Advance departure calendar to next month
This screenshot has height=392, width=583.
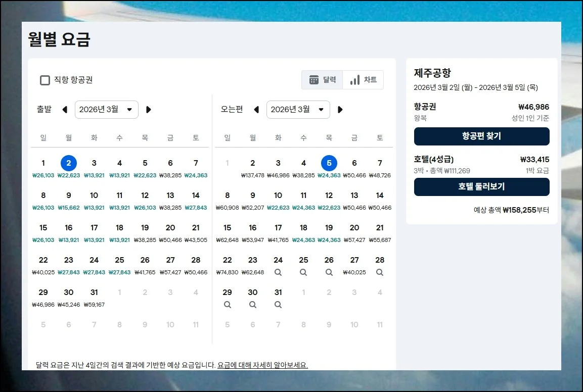click(148, 110)
